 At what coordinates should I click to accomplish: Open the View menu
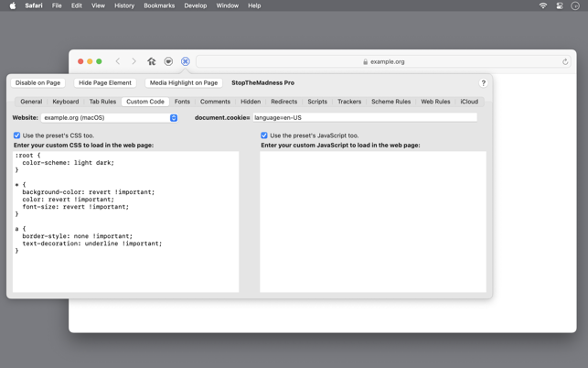coord(98,5)
